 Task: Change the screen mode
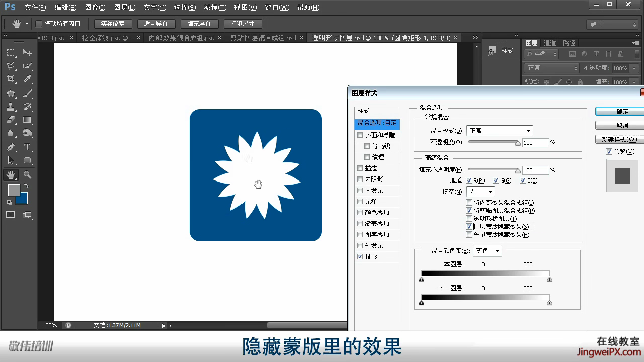27,215
